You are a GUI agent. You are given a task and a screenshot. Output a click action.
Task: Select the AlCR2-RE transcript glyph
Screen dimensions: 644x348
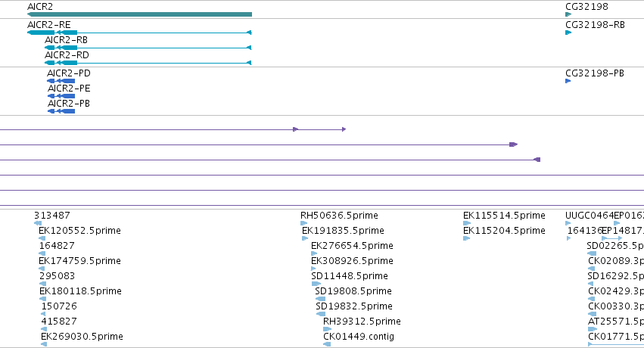pos(139,33)
